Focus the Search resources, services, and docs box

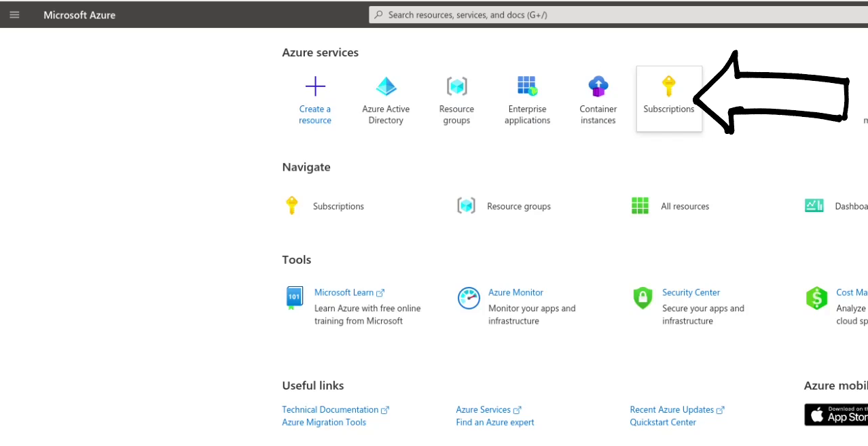point(618,15)
